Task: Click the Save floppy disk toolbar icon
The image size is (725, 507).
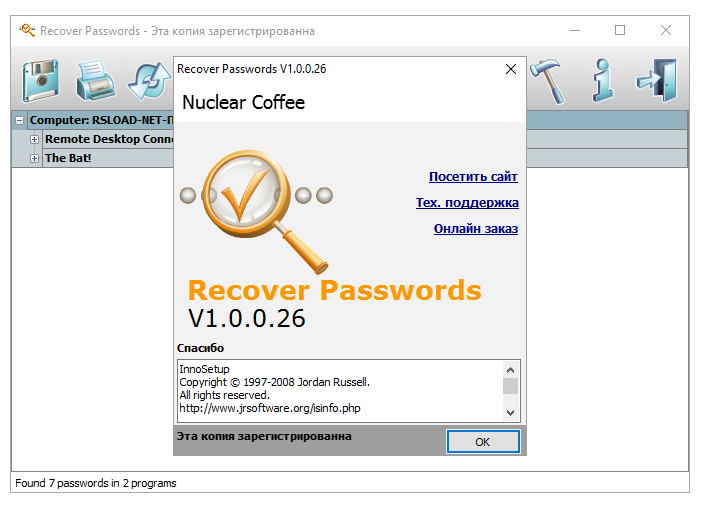Action: pos(41,80)
